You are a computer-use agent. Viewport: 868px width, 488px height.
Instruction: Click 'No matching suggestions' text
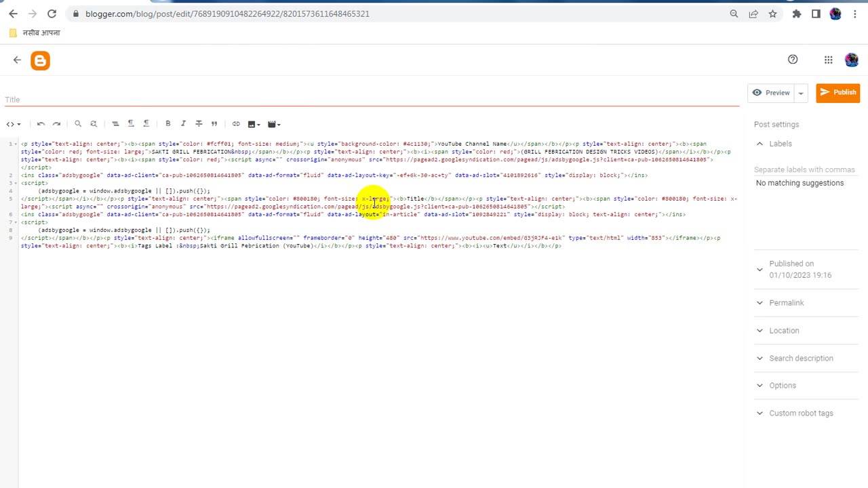click(800, 183)
